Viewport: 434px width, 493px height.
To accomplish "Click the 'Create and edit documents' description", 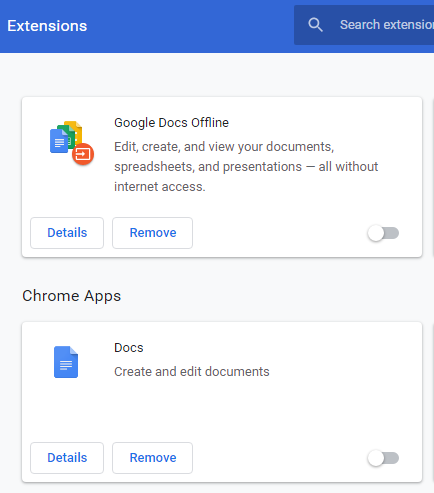I will [192, 372].
